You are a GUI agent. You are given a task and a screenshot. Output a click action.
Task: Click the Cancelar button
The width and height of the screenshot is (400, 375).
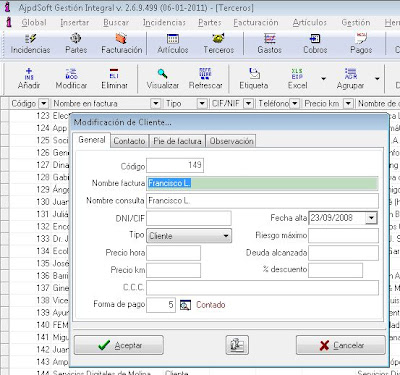[x=341, y=345]
